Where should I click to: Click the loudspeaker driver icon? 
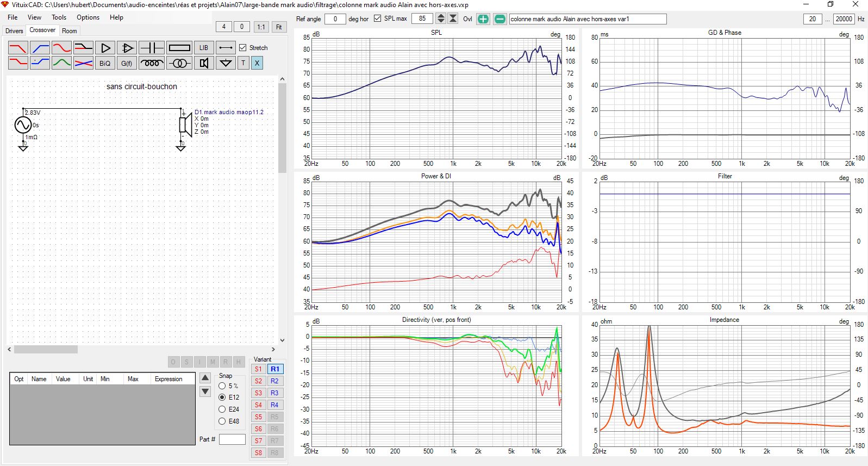tap(204, 63)
